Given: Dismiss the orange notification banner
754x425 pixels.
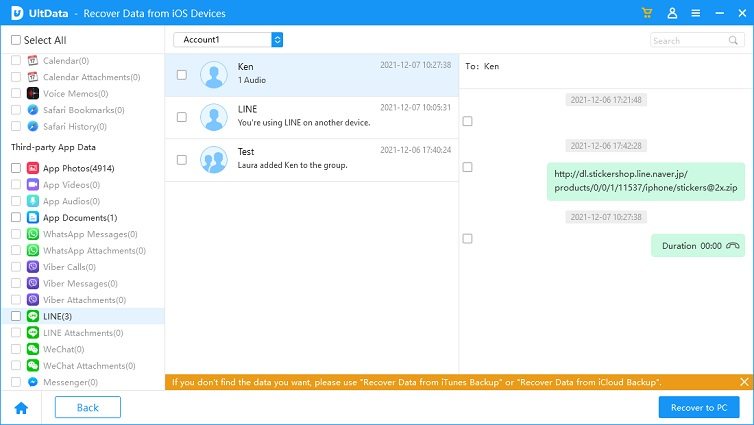Looking at the screenshot, I should 743,382.
